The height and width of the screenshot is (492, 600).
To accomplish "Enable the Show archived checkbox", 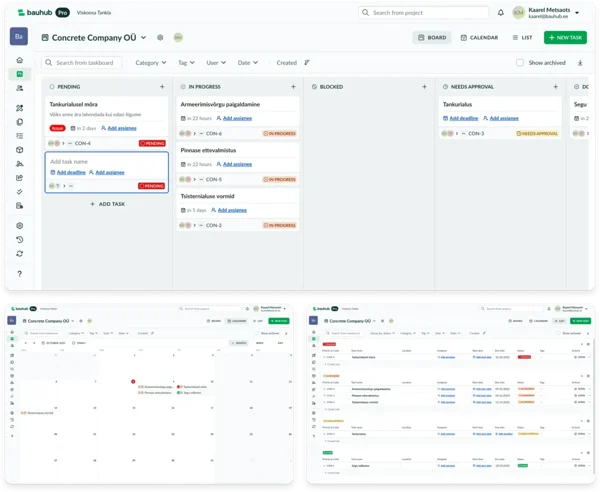I will (520, 62).
